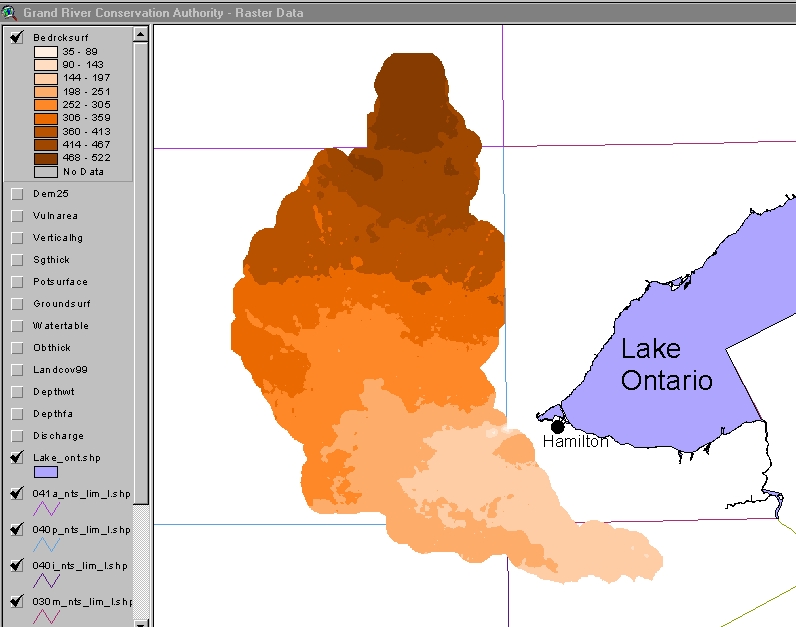Turn on the Verticalhg layer checkbox
The image size is (796, 627).
17,238
